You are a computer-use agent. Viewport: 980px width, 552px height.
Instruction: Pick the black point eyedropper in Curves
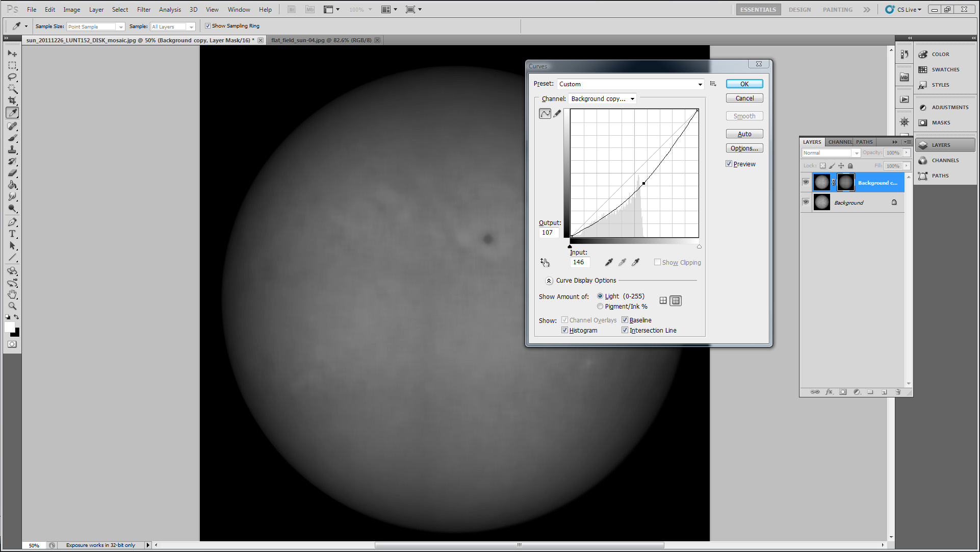609,262
